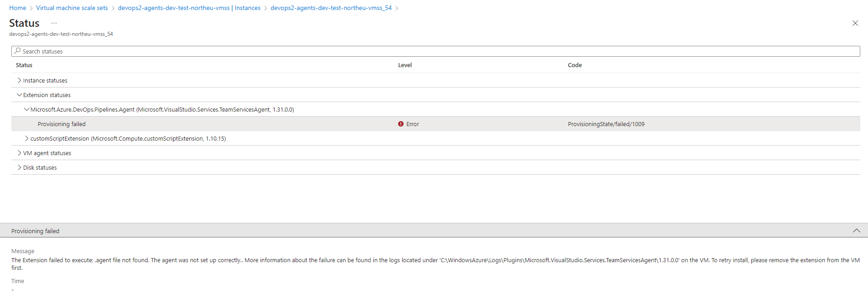Image resolution: width=868 pixels, height=308 pixels.
Task: Expand the Disk statuses row
Action: coord(19,167)
